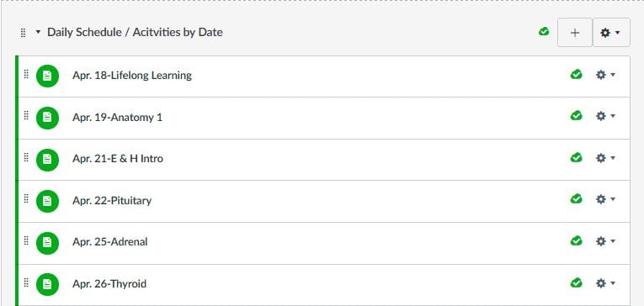Open gear options for Apr. 22-Pituitary

pos(605,199)
